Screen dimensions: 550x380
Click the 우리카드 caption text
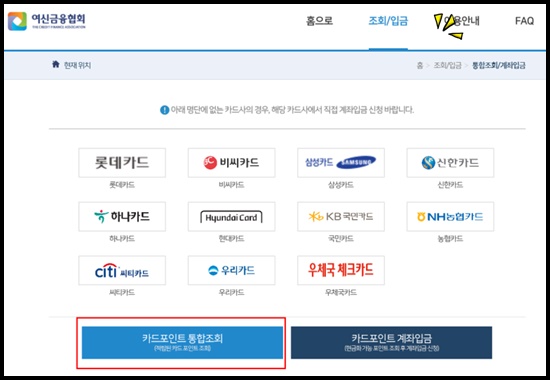point(232,292)
